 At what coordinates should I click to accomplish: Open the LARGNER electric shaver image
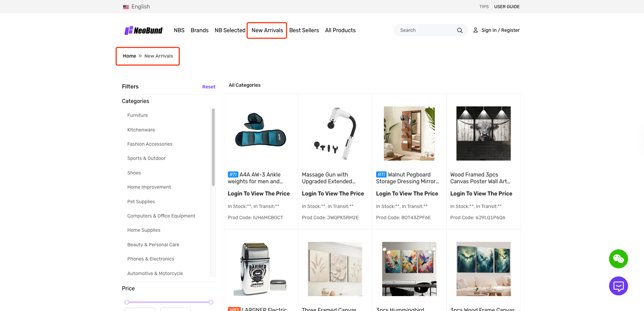[260, 269]
